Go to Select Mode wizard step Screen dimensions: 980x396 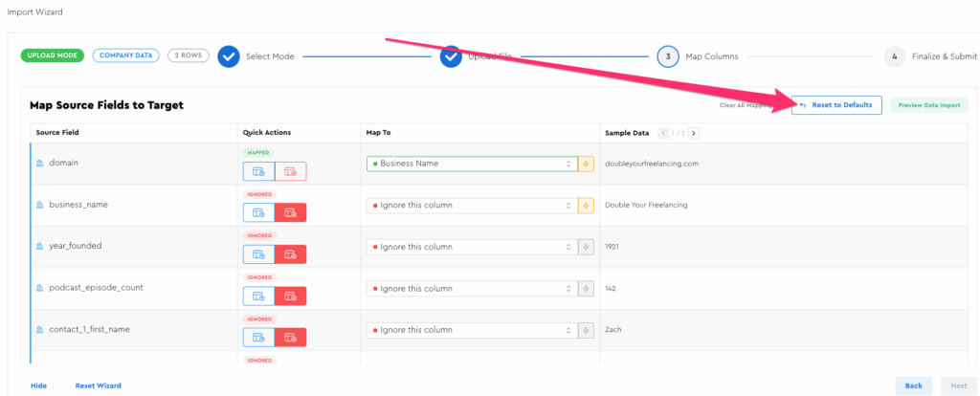tap(229, 56)
